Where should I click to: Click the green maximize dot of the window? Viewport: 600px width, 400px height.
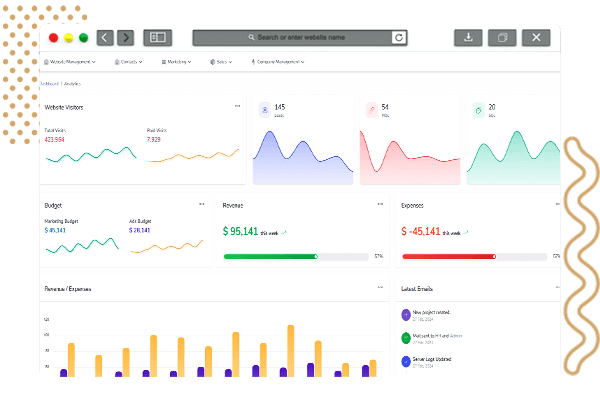83,38
